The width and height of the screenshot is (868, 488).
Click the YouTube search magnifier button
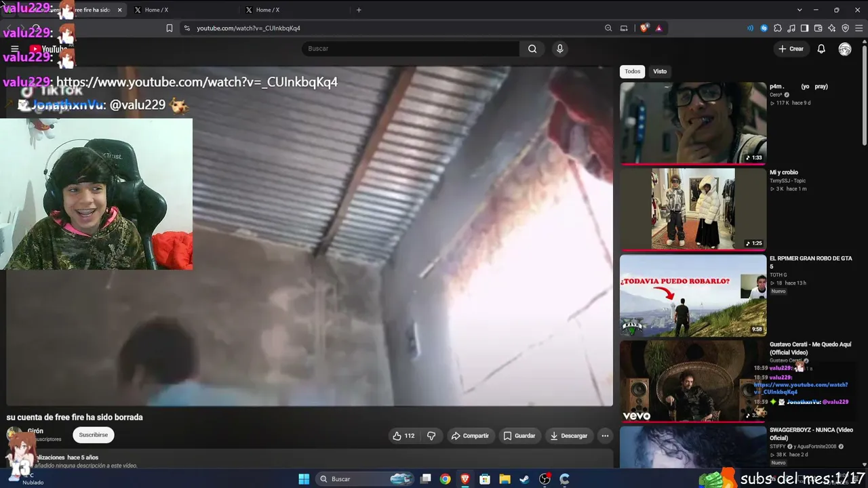[532, 49]
